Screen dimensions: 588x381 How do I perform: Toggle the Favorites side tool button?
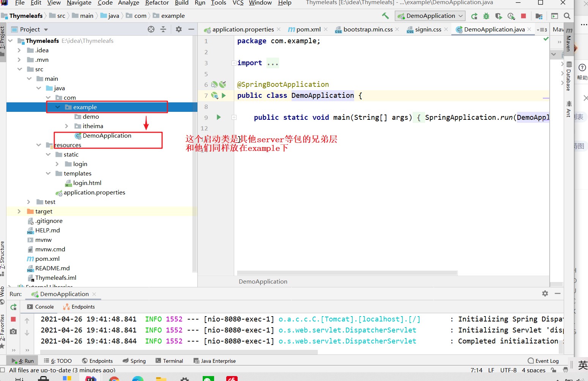pos(3,331)
